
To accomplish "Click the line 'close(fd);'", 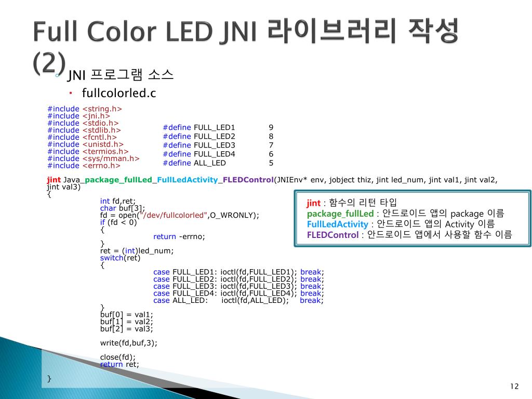I will point(118,357).
